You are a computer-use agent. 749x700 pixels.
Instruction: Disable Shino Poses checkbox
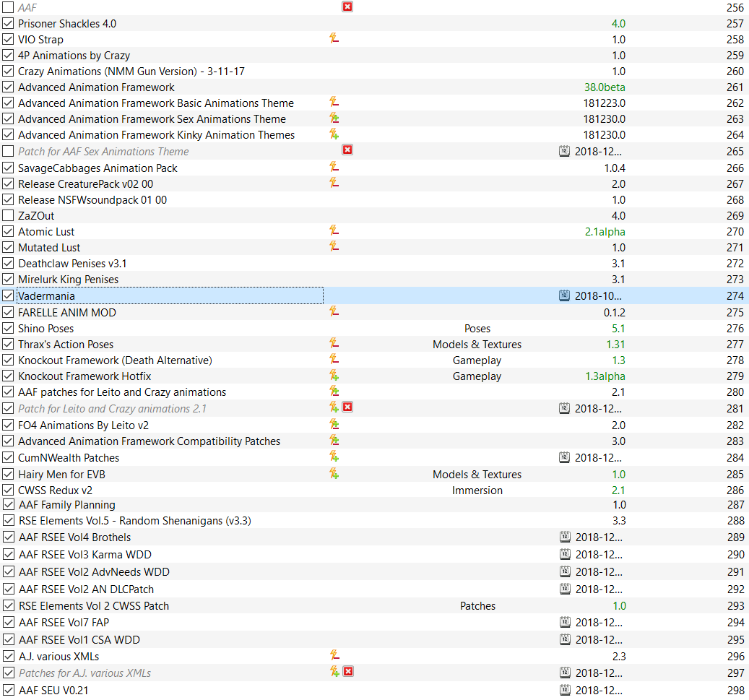pos(8,328)
